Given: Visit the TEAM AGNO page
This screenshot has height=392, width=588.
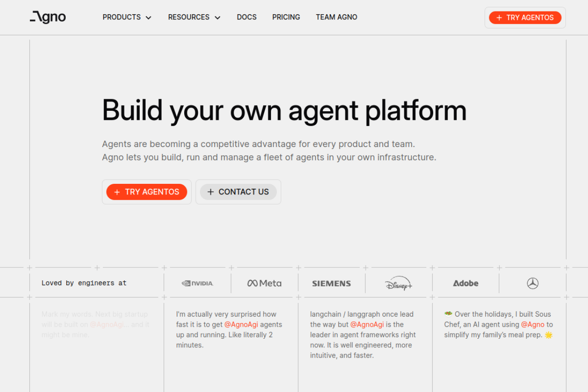Looking at the screenshot, I should tap(337, 17).
